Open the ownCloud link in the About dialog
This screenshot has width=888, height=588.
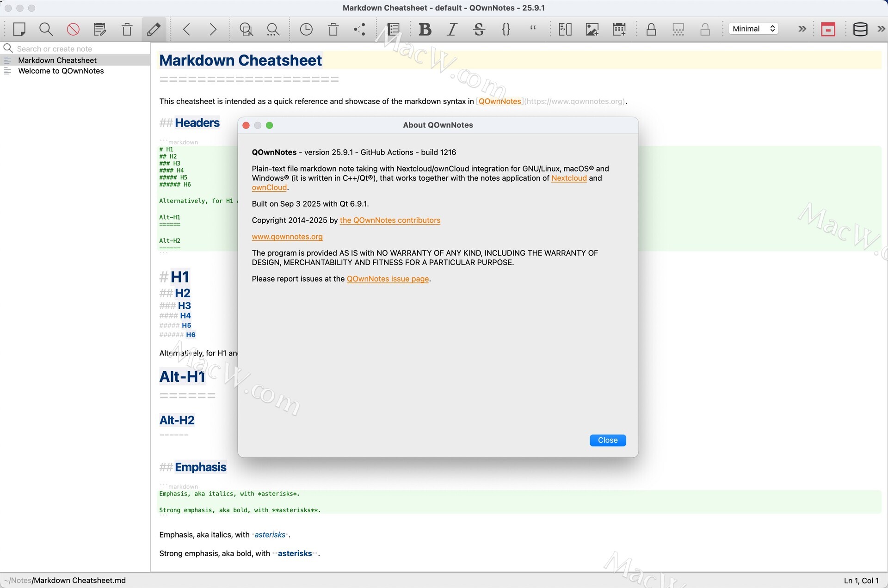click(269, 188)
